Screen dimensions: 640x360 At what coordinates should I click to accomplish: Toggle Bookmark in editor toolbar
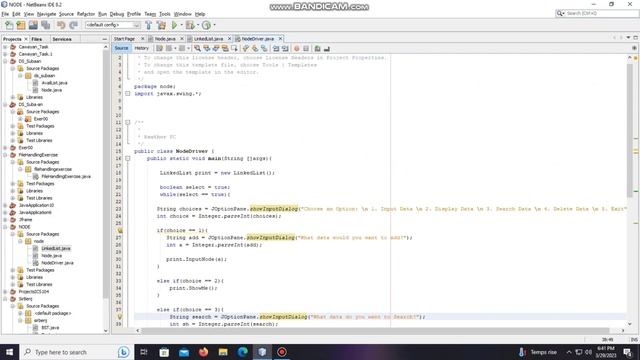(x=264, y=48)
